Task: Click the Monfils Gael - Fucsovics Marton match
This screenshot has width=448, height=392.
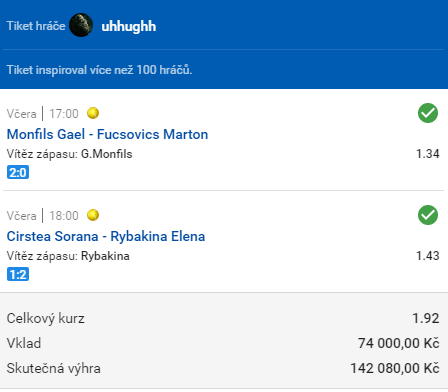Action: point(107,134)
